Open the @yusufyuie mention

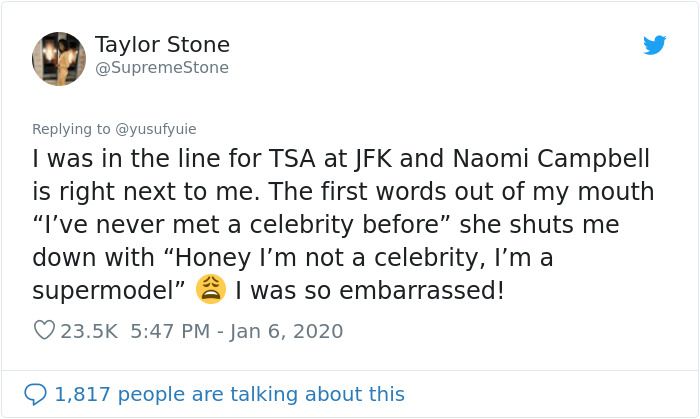click(x=156, y=129)
